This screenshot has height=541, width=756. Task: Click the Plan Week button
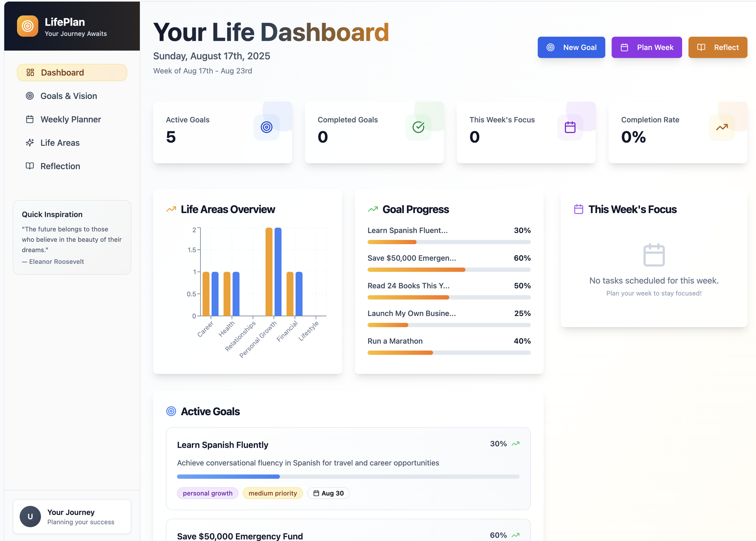(647, 47)
